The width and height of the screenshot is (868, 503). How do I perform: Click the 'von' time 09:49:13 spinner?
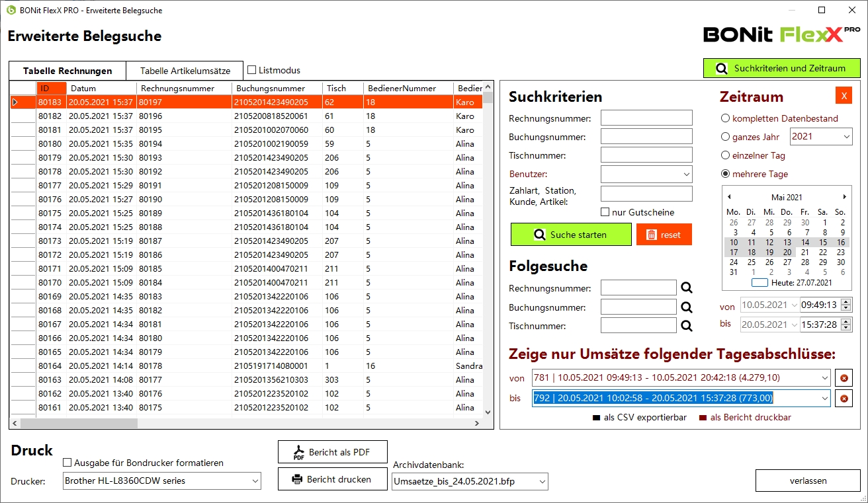click(x=846, y=305)
